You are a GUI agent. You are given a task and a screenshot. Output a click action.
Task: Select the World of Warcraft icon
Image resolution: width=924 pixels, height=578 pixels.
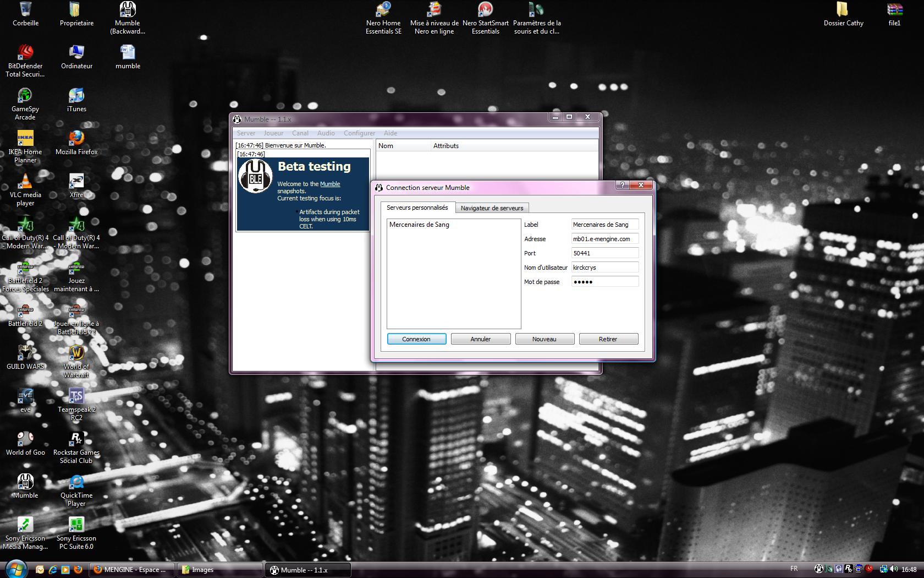pos(76,362)
